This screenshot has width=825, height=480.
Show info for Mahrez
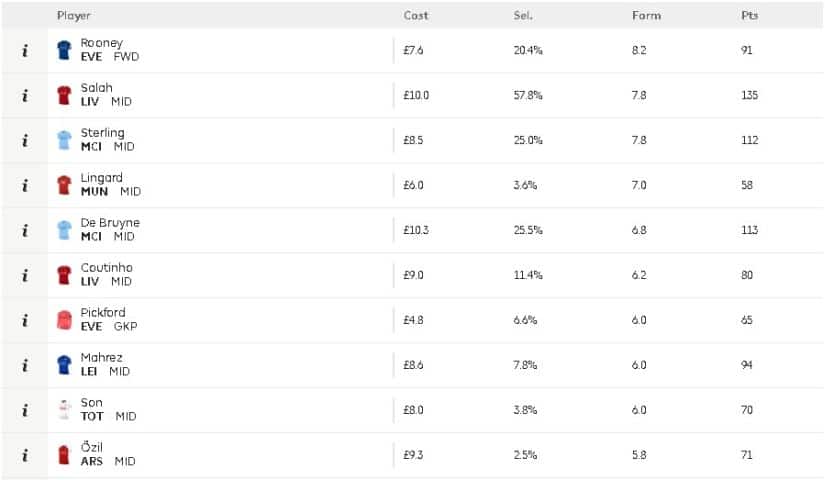tap(24, 366)
